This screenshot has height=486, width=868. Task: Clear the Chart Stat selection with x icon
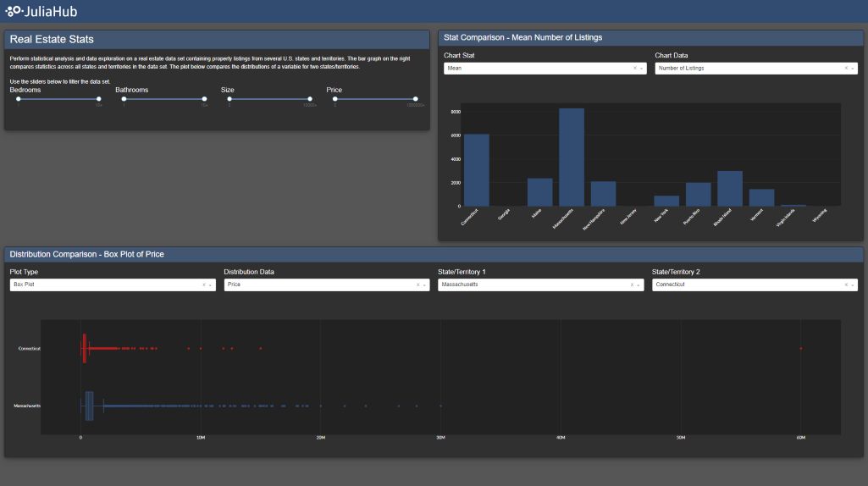click(x=634, y=69)
